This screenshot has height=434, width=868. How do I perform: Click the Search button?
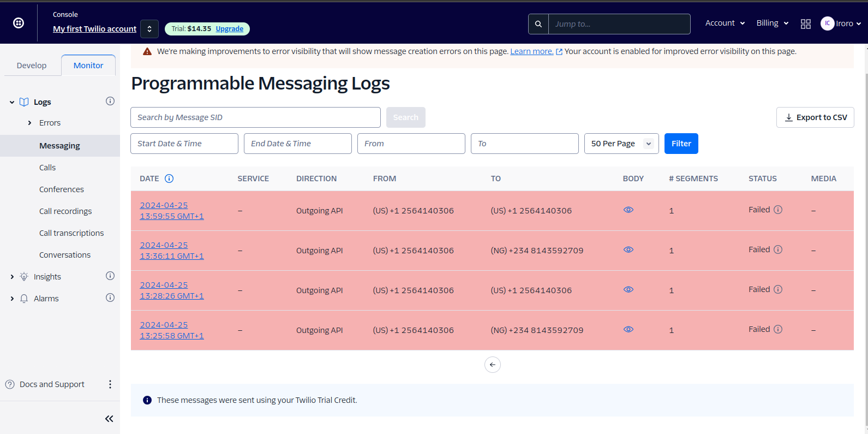coord(406,117)
